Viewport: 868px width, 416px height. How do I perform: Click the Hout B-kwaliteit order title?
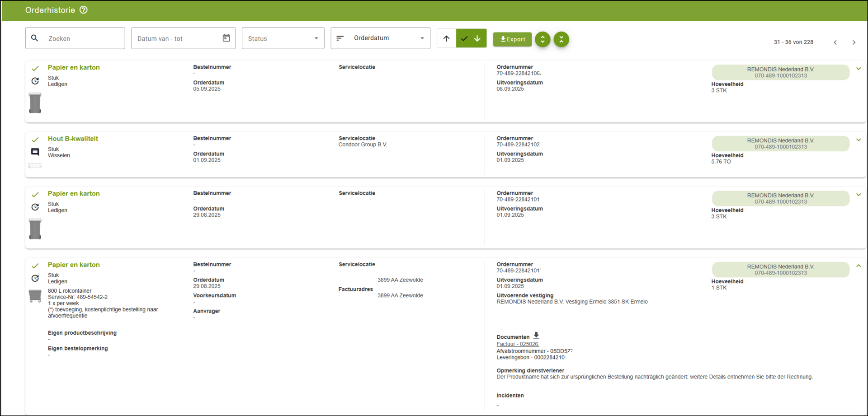pyautogui.click(x=73, y=139)
